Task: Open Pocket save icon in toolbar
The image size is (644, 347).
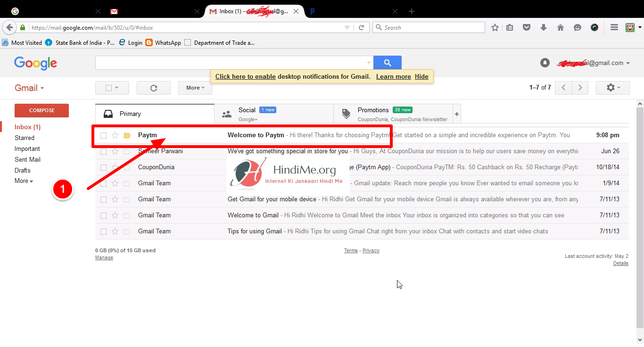Action: [x=527, y=27]
